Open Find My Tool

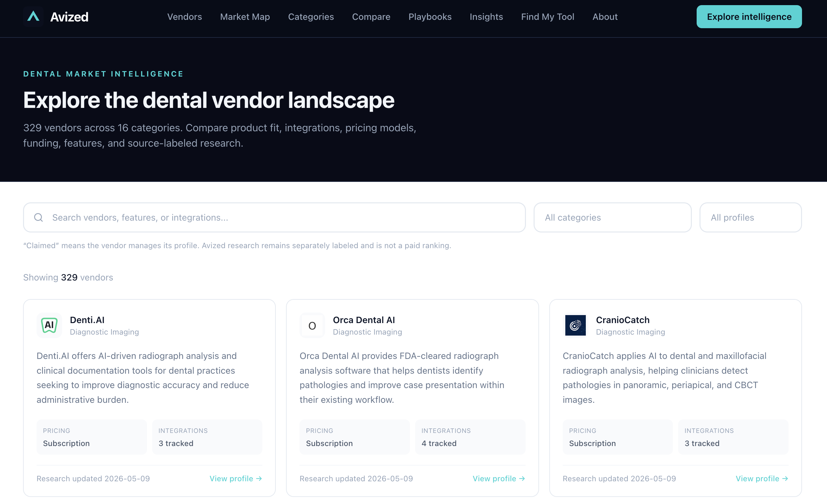click(547, 17)
